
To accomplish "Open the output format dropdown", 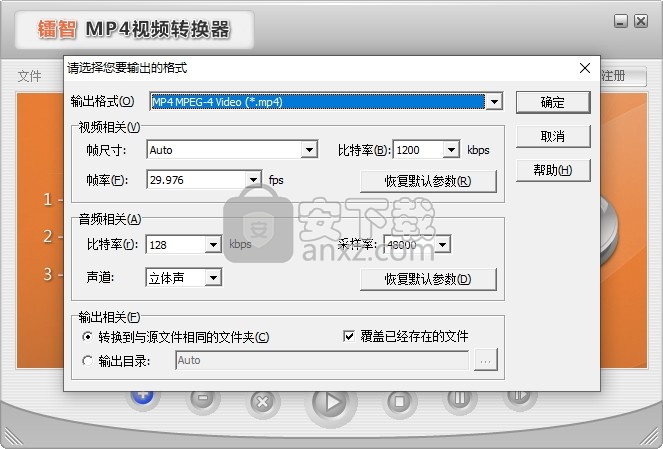I will tap(493, 102).
